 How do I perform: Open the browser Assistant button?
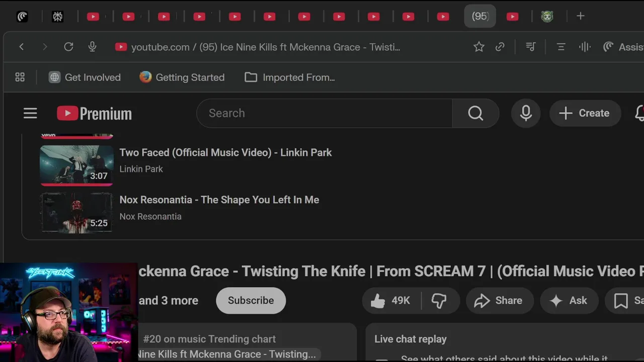point(623,47)
